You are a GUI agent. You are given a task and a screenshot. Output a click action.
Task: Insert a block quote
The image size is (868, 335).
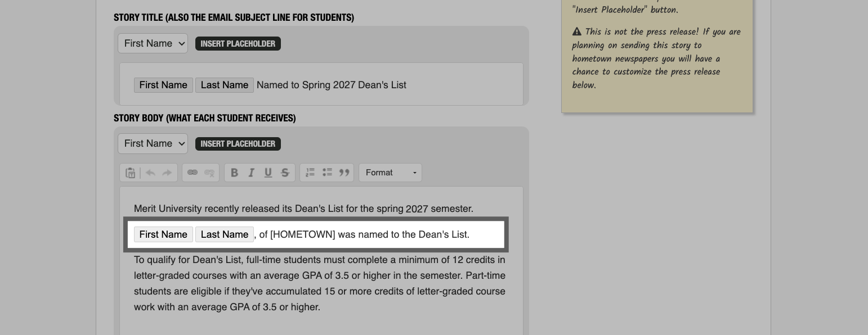pos(344,173)
